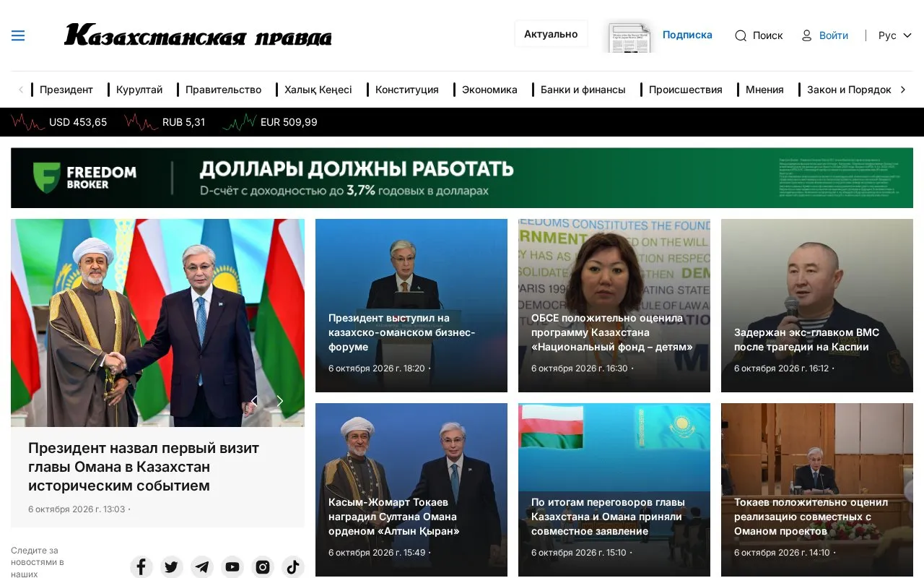
Task: Open the Курултай category
Action: [x=139, y=90]
